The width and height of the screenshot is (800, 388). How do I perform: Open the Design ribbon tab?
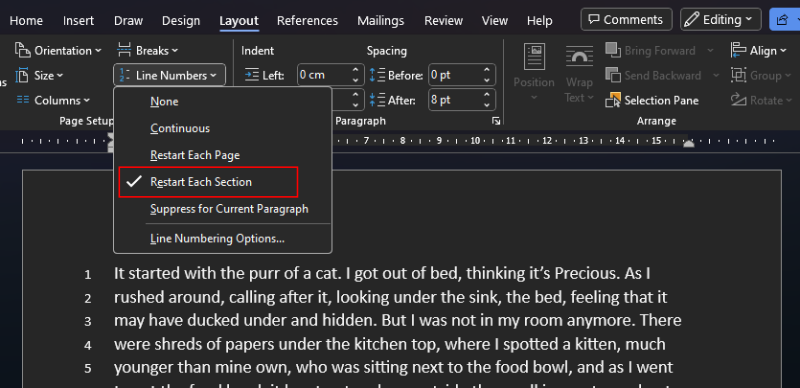tap(181, 20)
